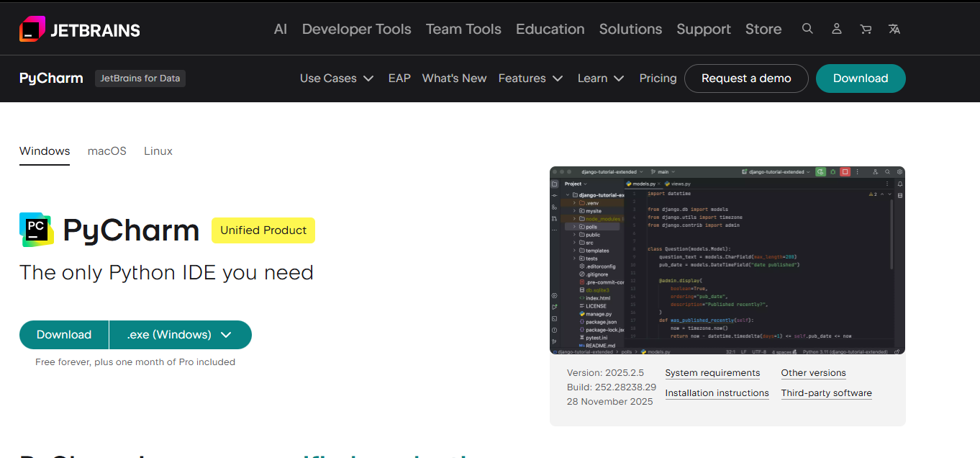
Task: Click the teal Download button under PyCharm
Action: (x=64, y=335)
